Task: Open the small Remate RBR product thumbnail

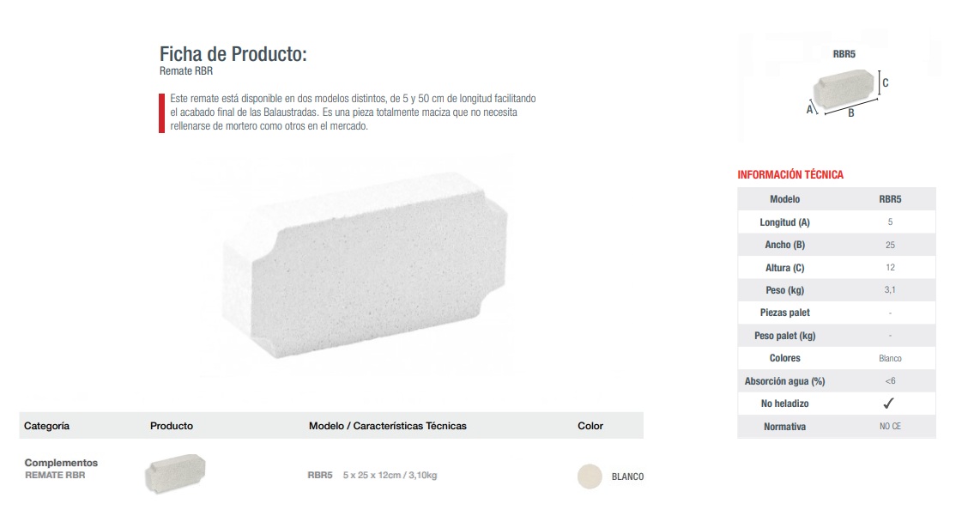Action: [x=175, y=474]
